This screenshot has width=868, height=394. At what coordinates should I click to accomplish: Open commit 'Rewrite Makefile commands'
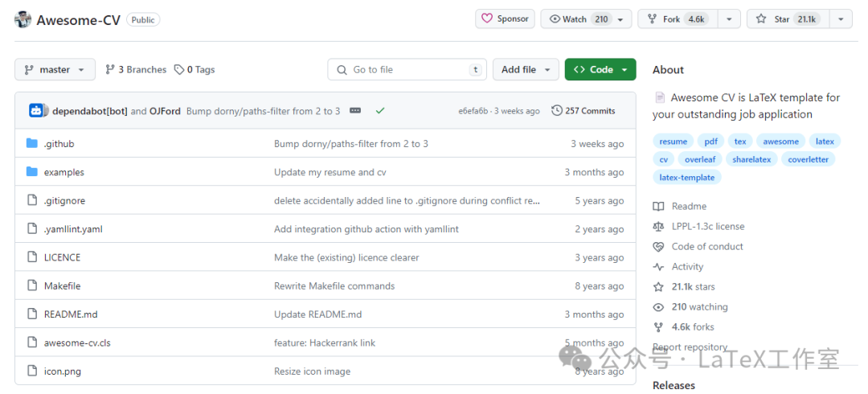(334, 286)
